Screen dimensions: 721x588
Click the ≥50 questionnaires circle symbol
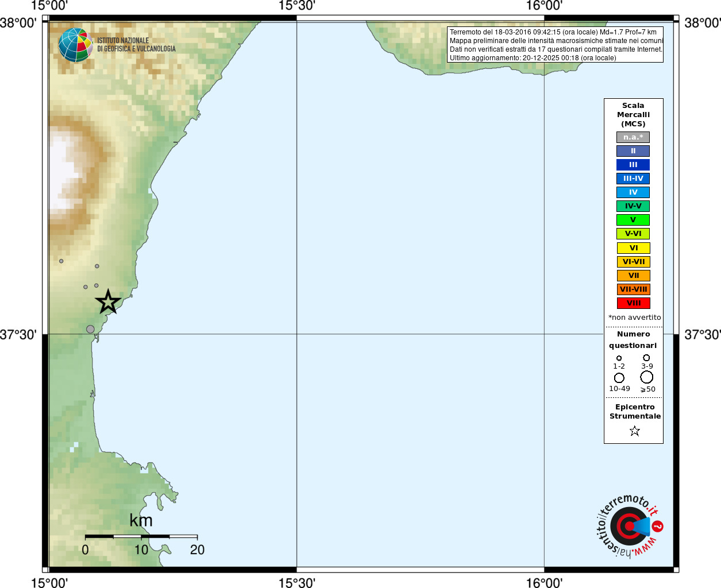coord(646,377)
